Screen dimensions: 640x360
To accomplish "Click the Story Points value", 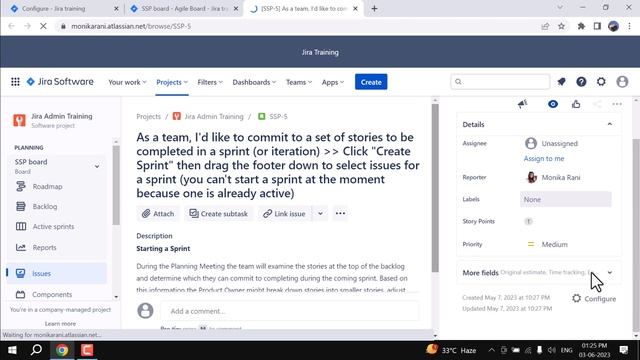I will (x=528, y=222).
